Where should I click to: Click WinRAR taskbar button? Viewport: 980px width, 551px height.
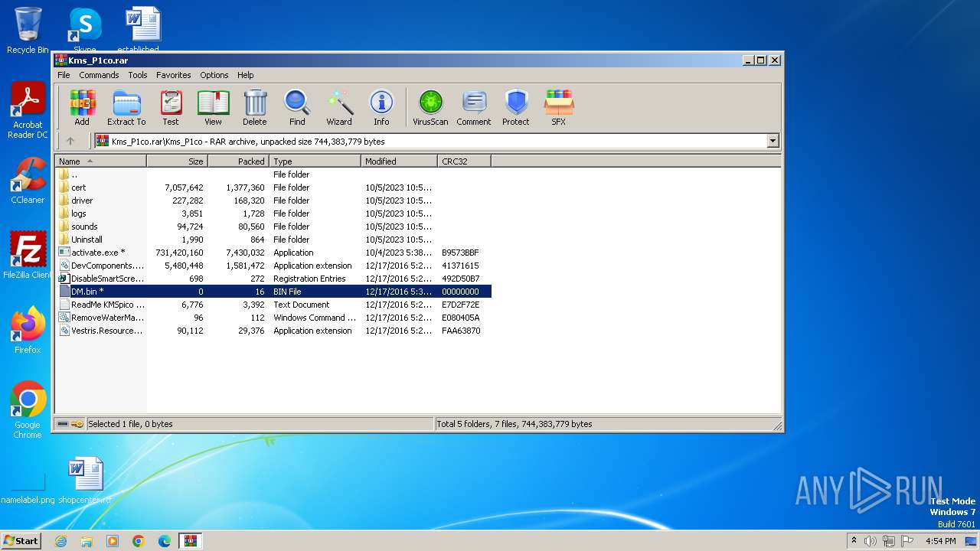point(191,541)
